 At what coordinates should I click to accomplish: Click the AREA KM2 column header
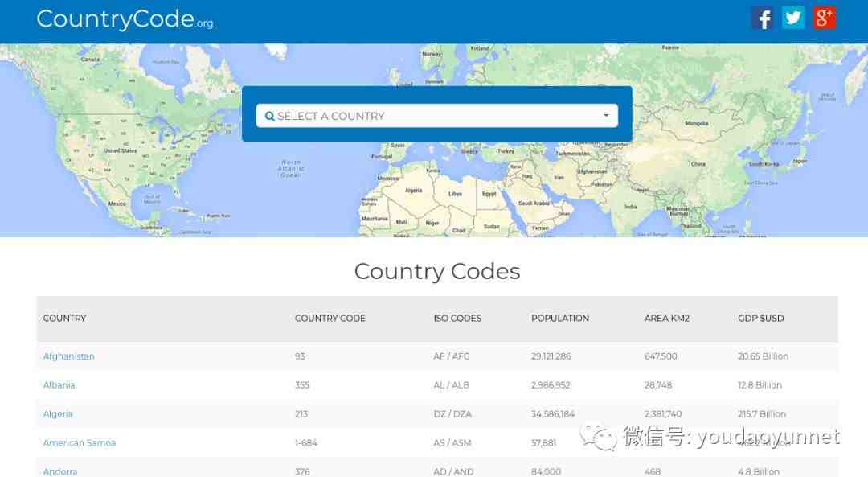click(668, 319)
